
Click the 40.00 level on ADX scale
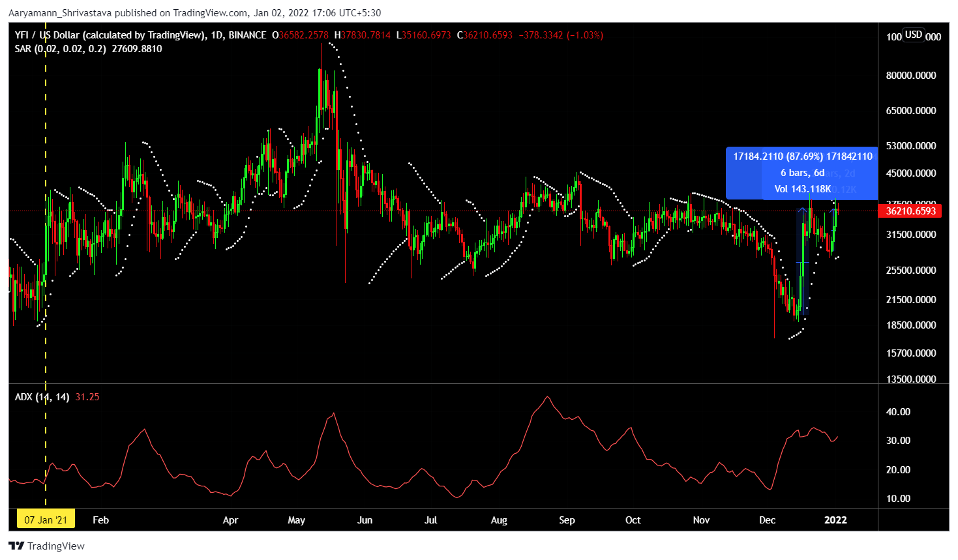pyautogui.click(x=898, y=412)
